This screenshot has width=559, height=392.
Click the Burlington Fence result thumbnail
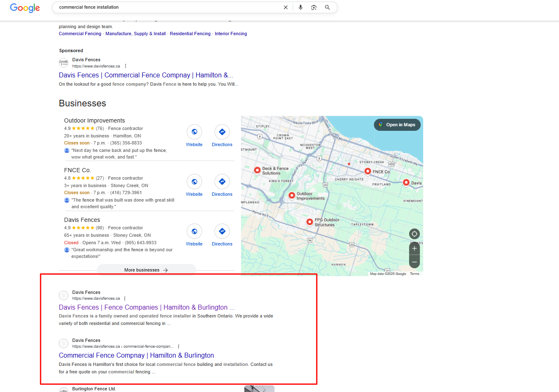tap(259, 389)
